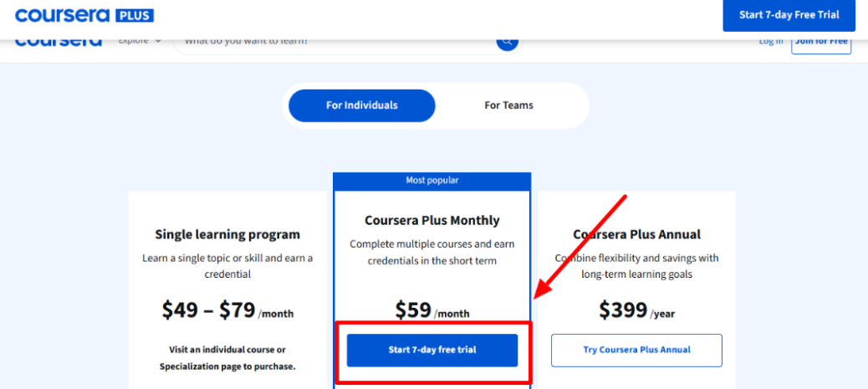Image resolution: width=868 pixels, height=389 pixels.
Task: Click the Coursera Plus Annual plan title
Action: 636,234
